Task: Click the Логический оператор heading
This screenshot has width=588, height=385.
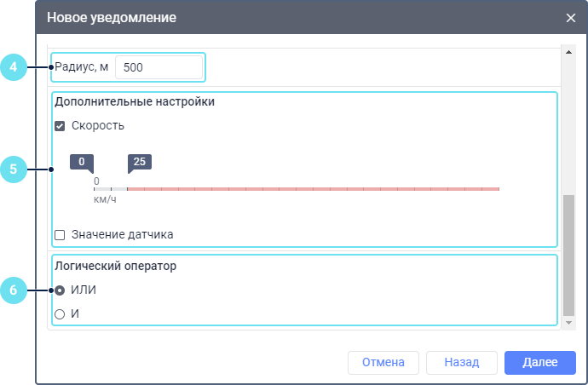Action: click(116, 266)
